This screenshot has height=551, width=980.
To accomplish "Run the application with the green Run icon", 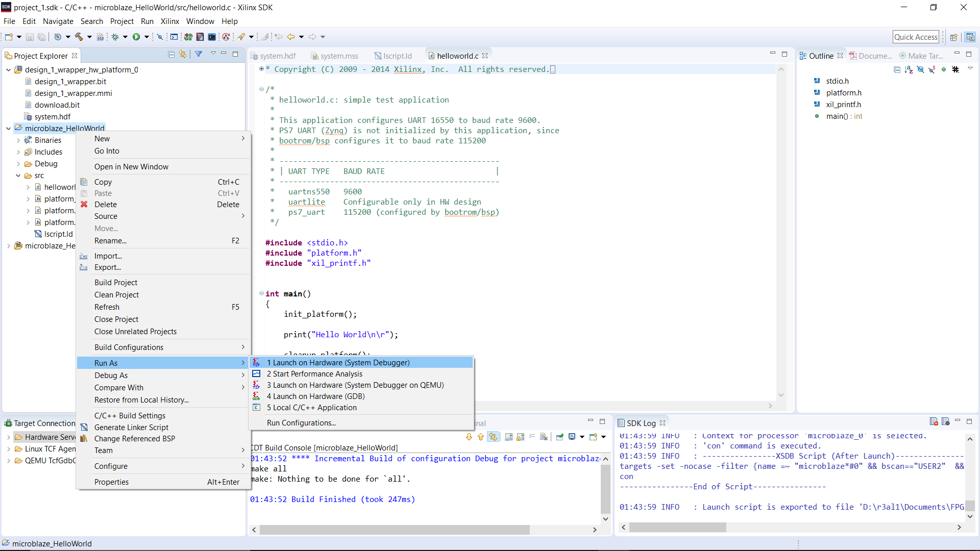I will 136,36.
